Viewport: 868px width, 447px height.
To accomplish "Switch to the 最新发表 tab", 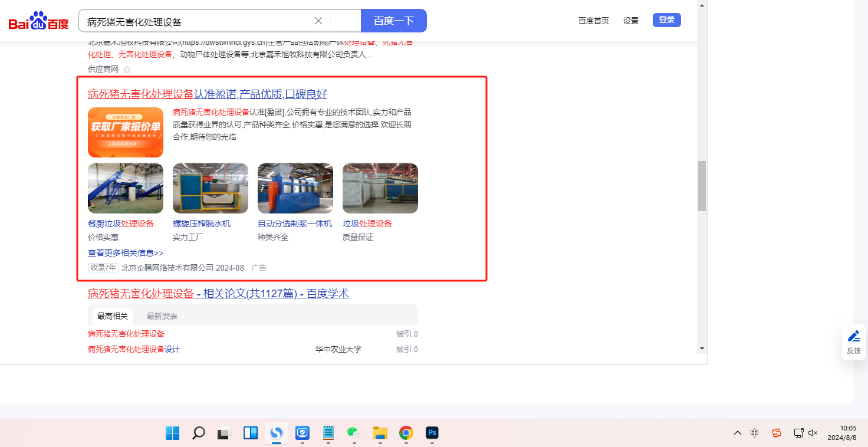I will 162,316.
